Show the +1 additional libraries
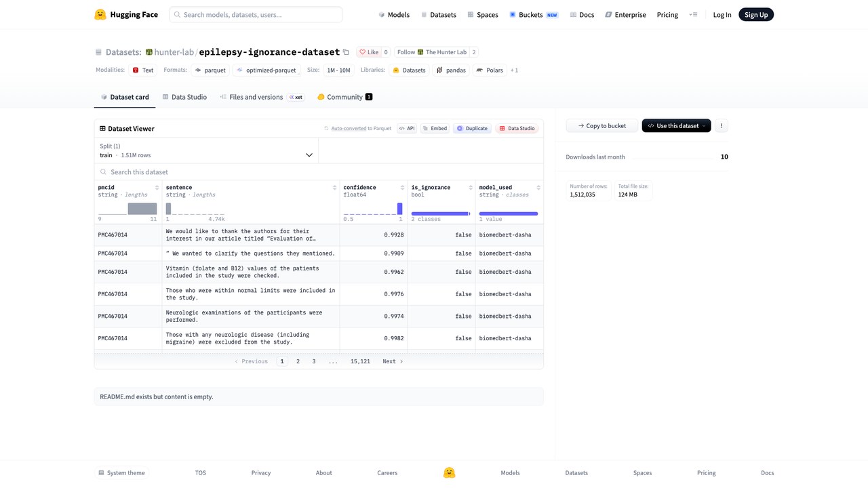 (x=514, y=70)
